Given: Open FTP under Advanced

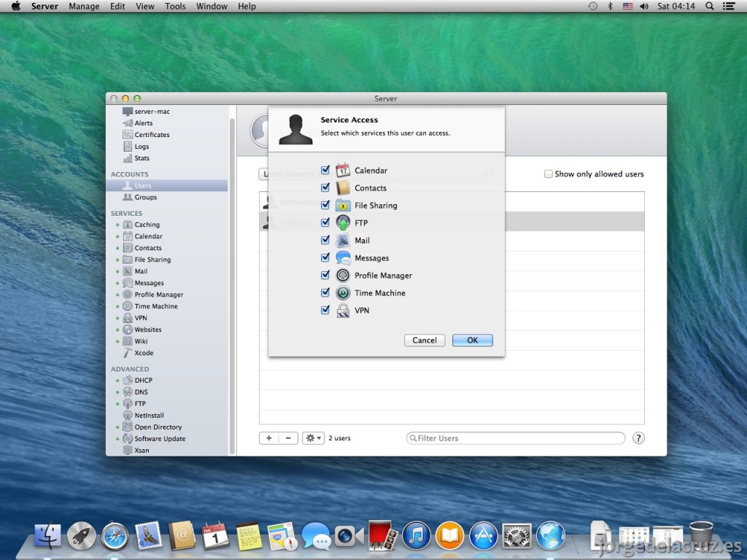Looking at the screenshot, I should [x=134, y=404].
